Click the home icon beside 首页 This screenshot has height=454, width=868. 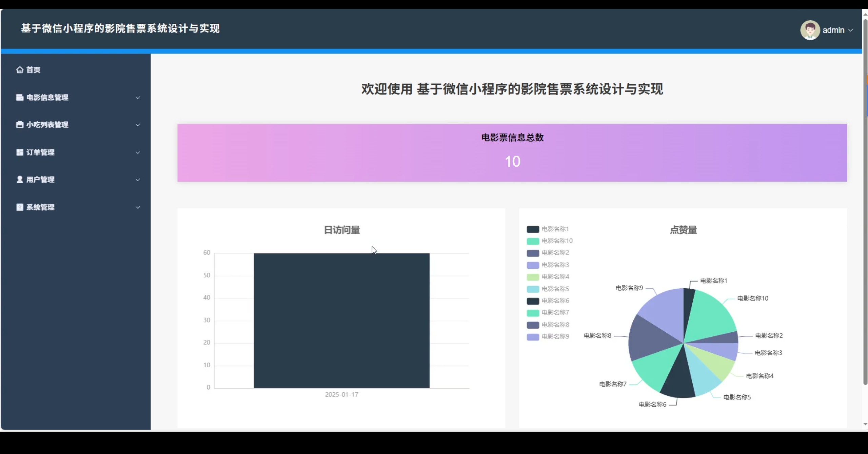[x=20, y=70]
